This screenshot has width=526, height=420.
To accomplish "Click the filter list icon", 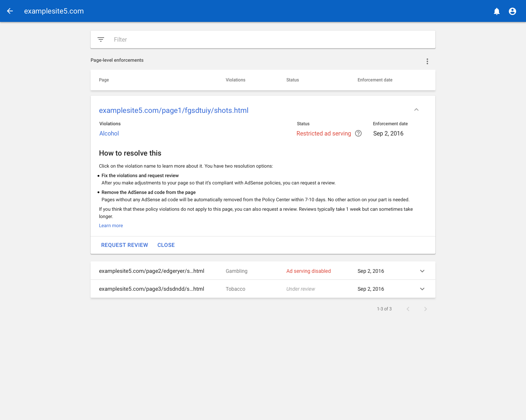I will (101, 39).
